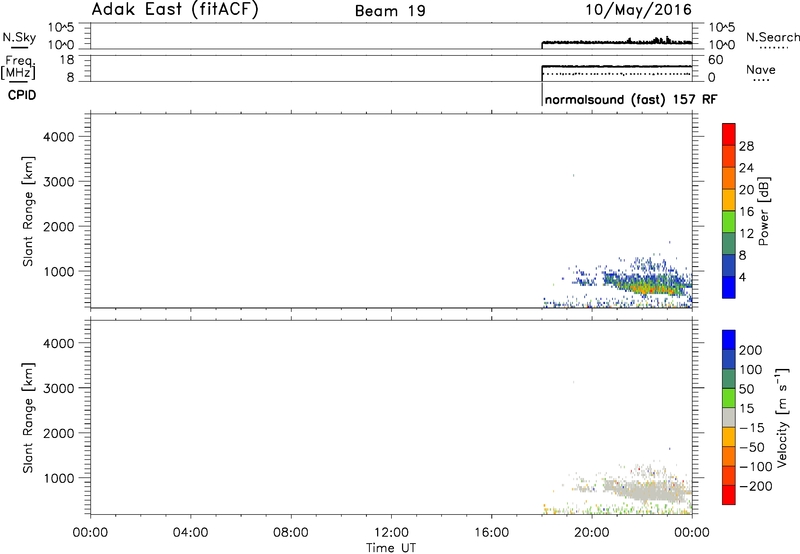Viewport: 800px width, 554px height.
Task: Click the dotted Nave trace line
Action: point(616,74)
